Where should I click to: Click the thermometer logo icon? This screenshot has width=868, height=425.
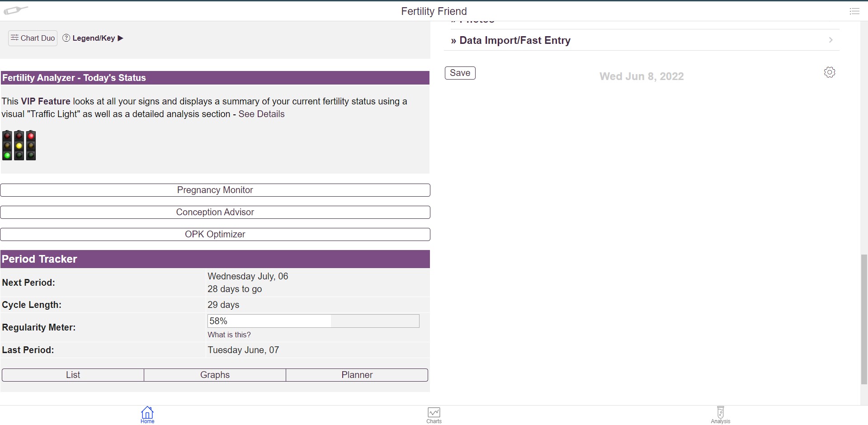coord(16,10)
